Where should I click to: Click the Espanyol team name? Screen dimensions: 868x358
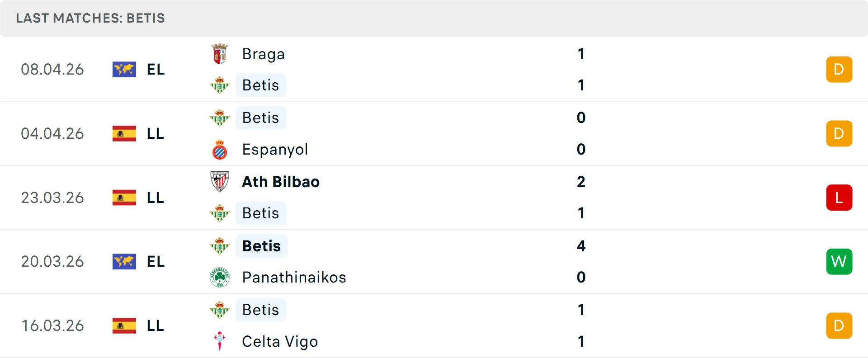pyautogui.click(x=275, y=149)
